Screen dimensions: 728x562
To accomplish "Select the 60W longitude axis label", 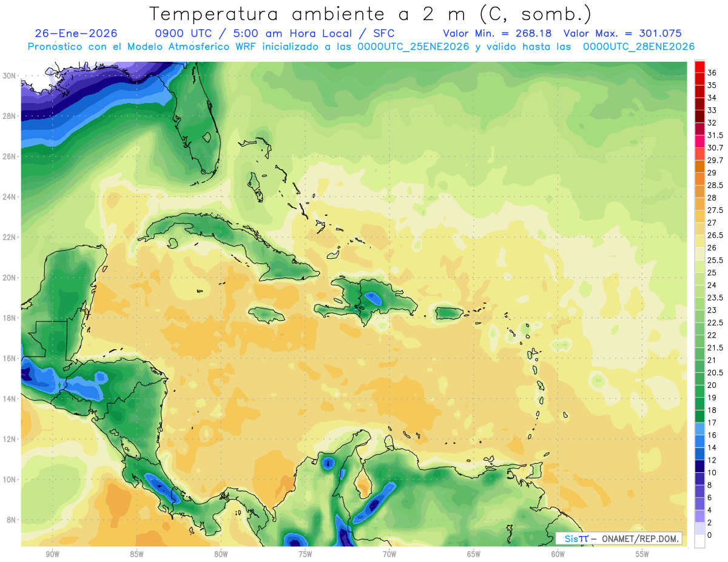I will [558, 554].
